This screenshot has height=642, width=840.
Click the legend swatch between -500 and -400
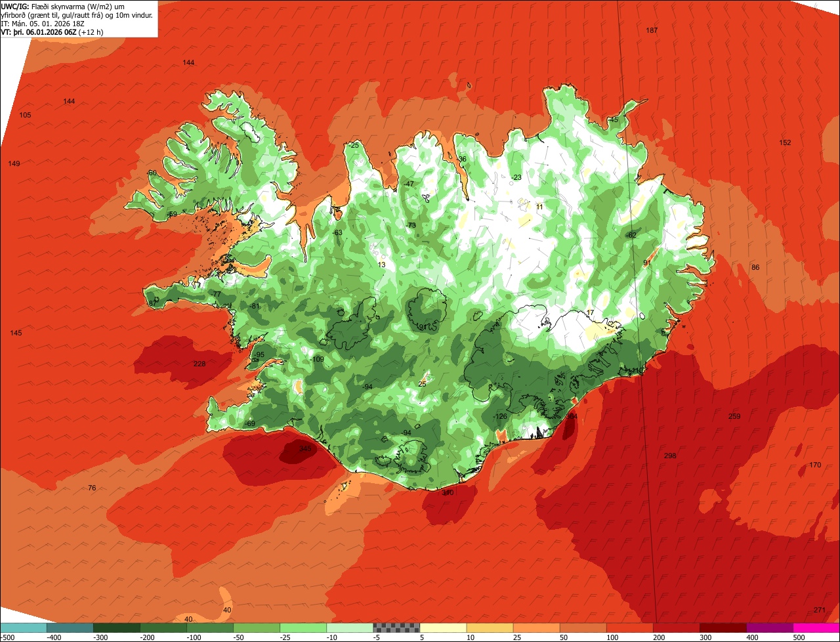[x=24, y=628]
